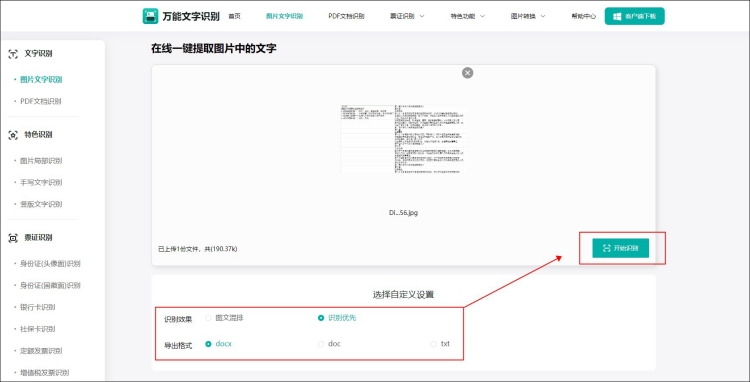Choose docx export format

tap(208, 344)
